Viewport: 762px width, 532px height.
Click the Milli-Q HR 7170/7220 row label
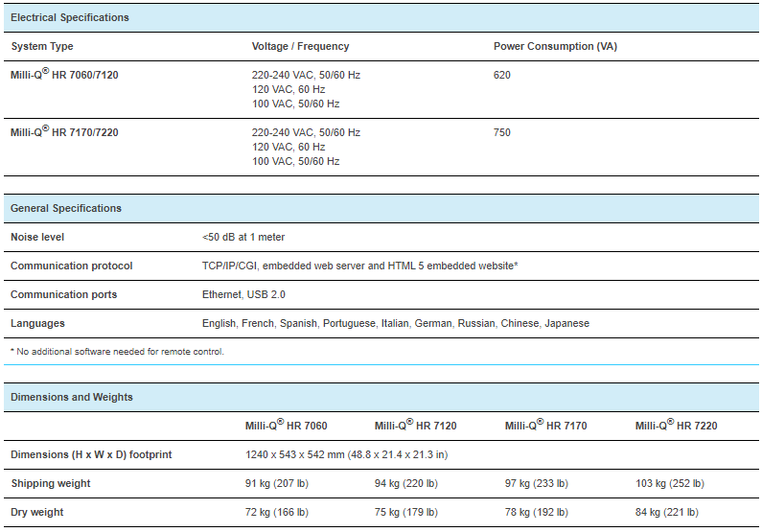[64, 131]
